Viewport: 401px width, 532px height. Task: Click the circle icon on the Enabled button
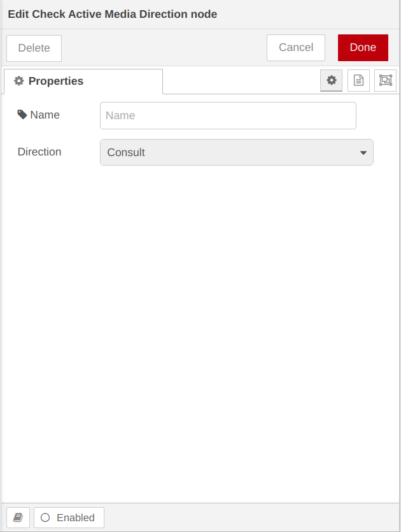(45, 517)
